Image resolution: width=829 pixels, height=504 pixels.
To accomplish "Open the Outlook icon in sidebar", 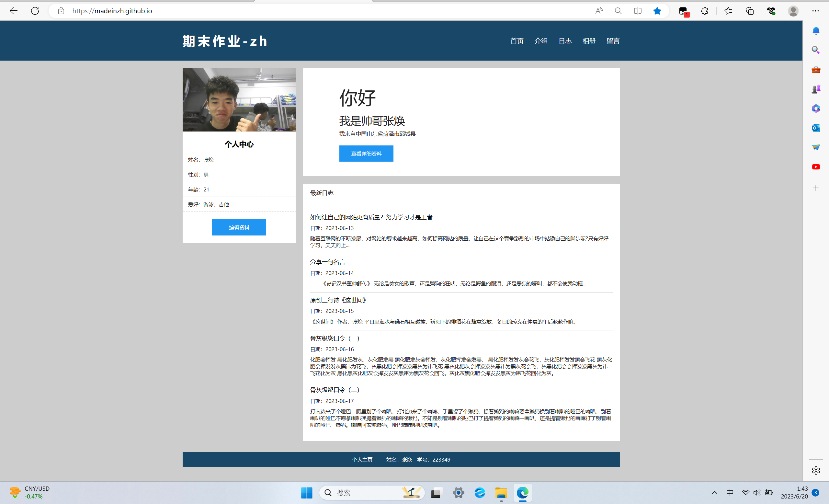I will [x=815, y=128].
